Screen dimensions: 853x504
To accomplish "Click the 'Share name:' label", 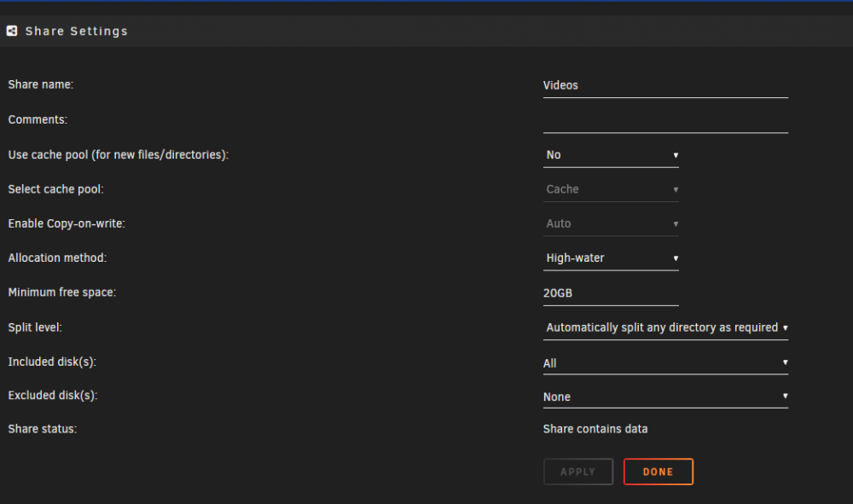I will coord(41,84).
